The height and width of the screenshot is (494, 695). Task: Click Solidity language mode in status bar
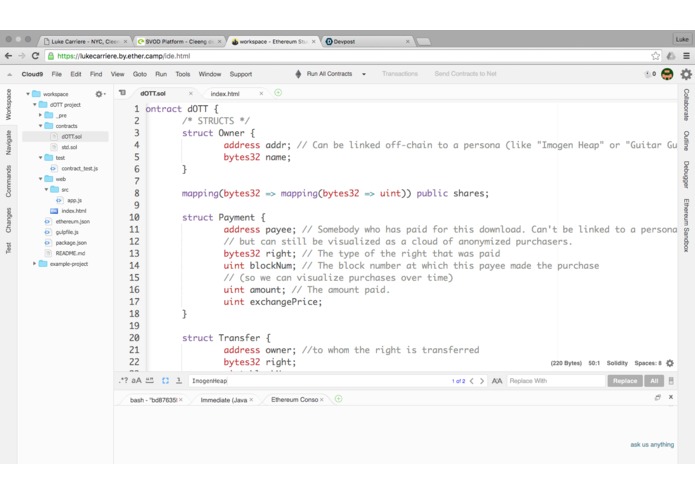click(x=617, y=363)
